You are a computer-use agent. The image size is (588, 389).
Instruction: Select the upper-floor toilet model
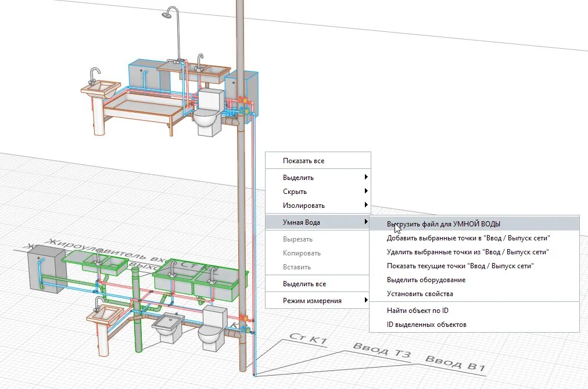(208, 111)
